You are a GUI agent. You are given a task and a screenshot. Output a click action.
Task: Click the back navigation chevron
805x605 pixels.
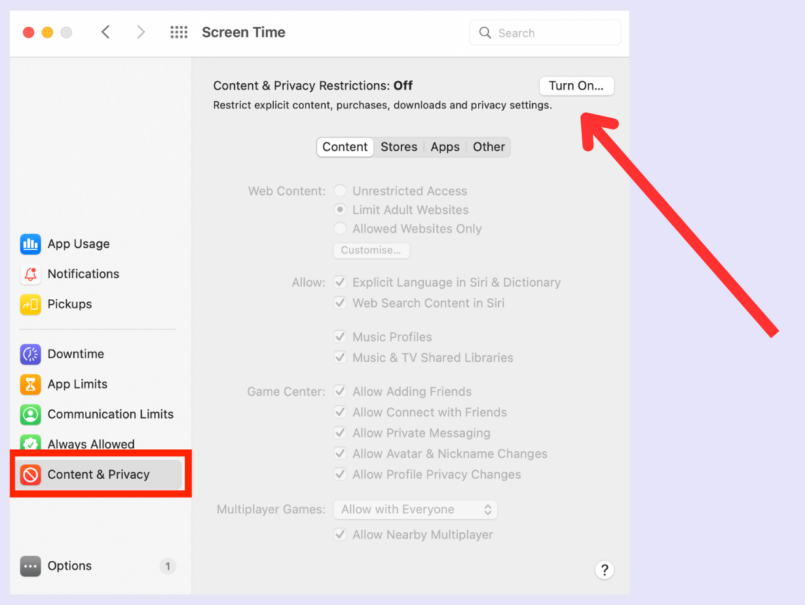[106, 32]
